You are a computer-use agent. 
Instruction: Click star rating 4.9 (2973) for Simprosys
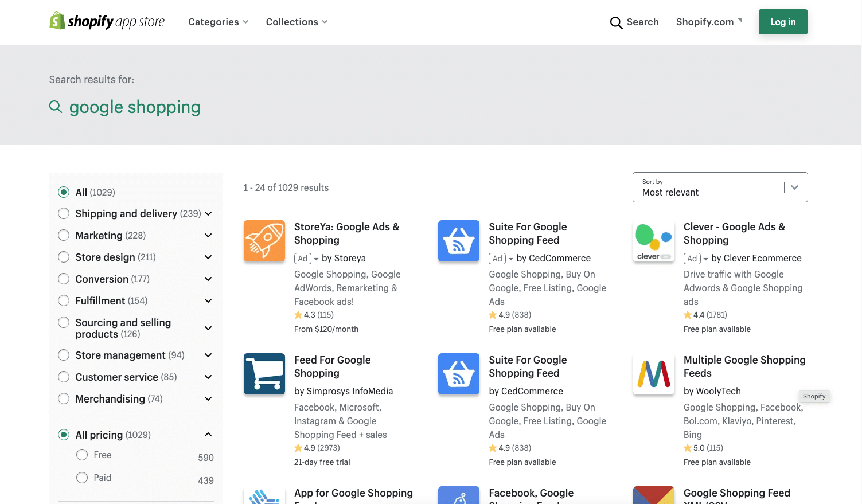317,448
